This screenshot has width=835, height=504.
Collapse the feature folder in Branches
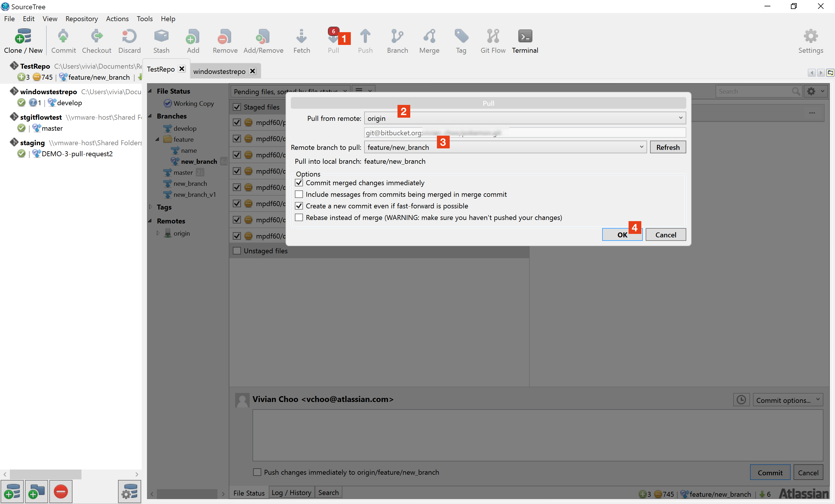[158, 139]
